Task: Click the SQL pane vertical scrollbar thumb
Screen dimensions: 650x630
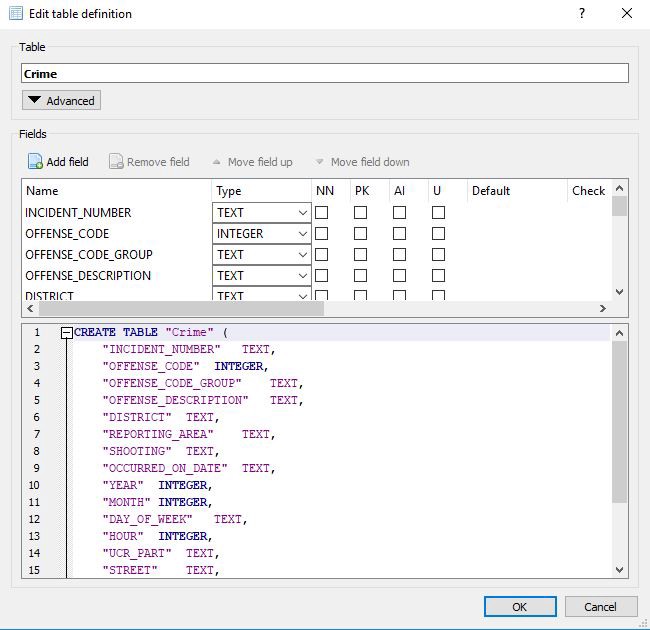Action: pyautogui.click(x=619, y=423)
